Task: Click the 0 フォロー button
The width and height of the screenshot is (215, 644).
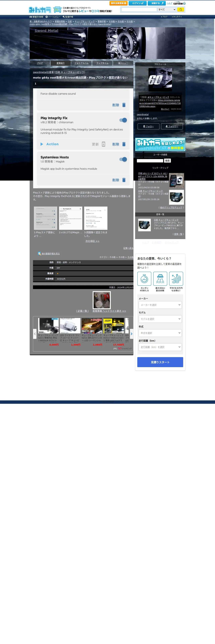Action: 148,127
